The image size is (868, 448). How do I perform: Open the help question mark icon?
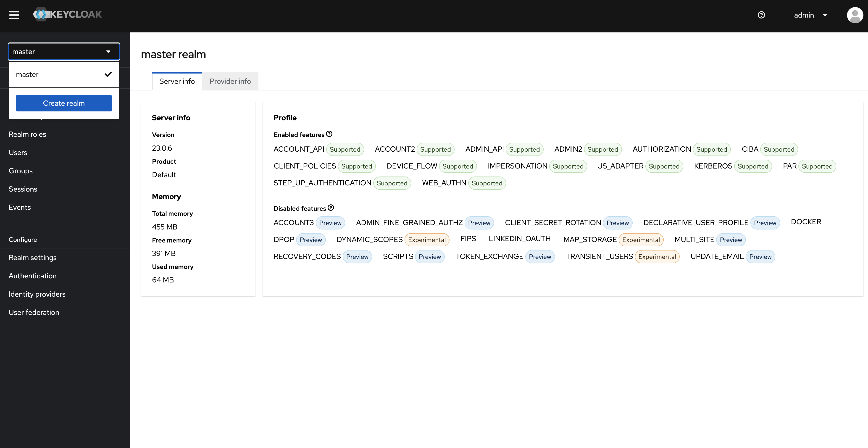tap(761, 15)
